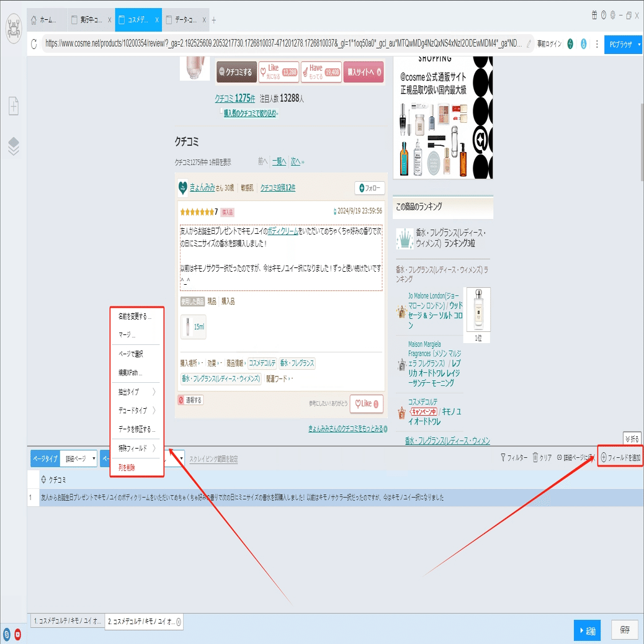Click the extracted review text in row 1
This screenshot has height=644, width=644.
(243, 498)
